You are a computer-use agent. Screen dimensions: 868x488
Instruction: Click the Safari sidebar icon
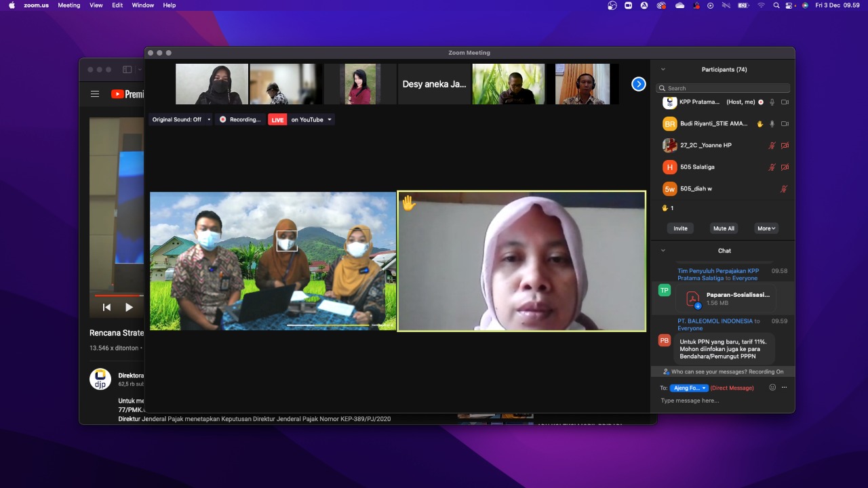(127, 70)
